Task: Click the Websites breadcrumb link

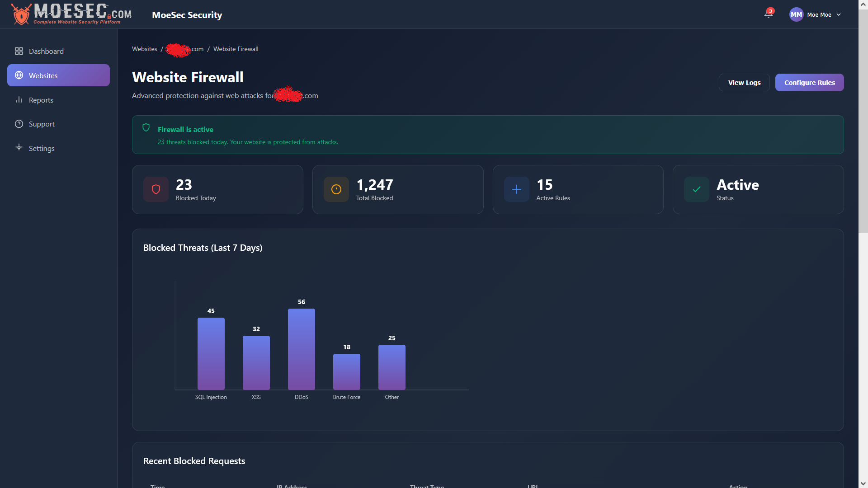Action: click(x=144, y=49)
